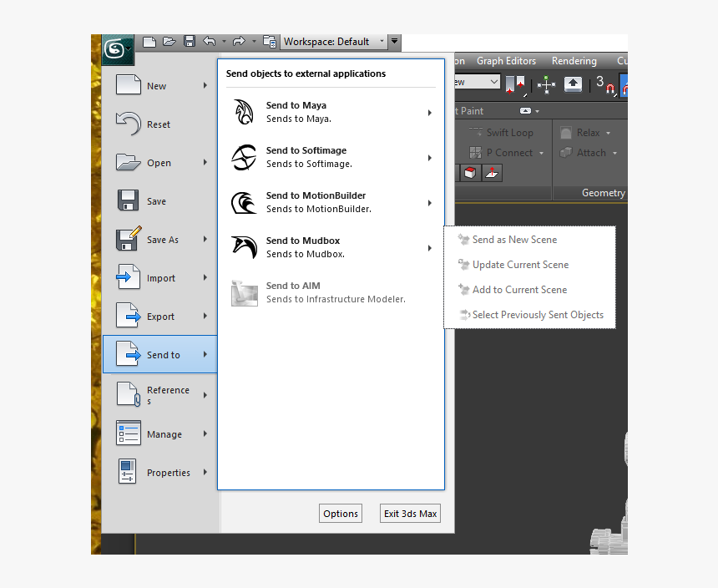Click the Attach tool in Geometry panel
The height and width of the screenshot is (588, 718).
583,153
